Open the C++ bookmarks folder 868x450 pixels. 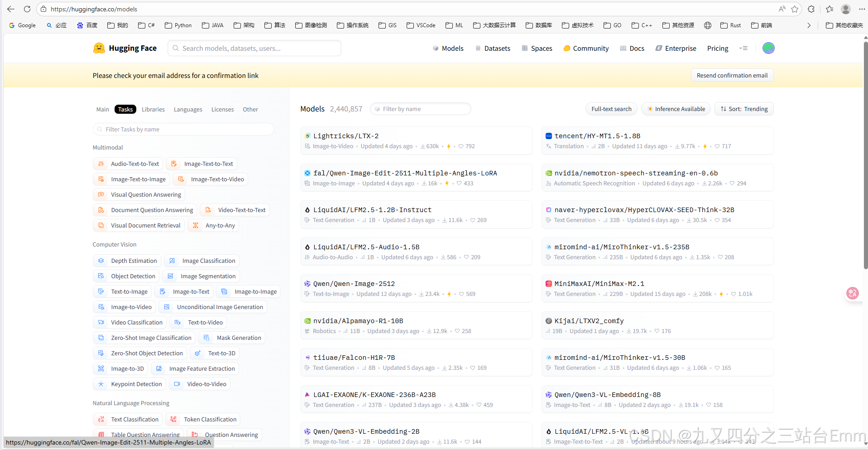642,25
